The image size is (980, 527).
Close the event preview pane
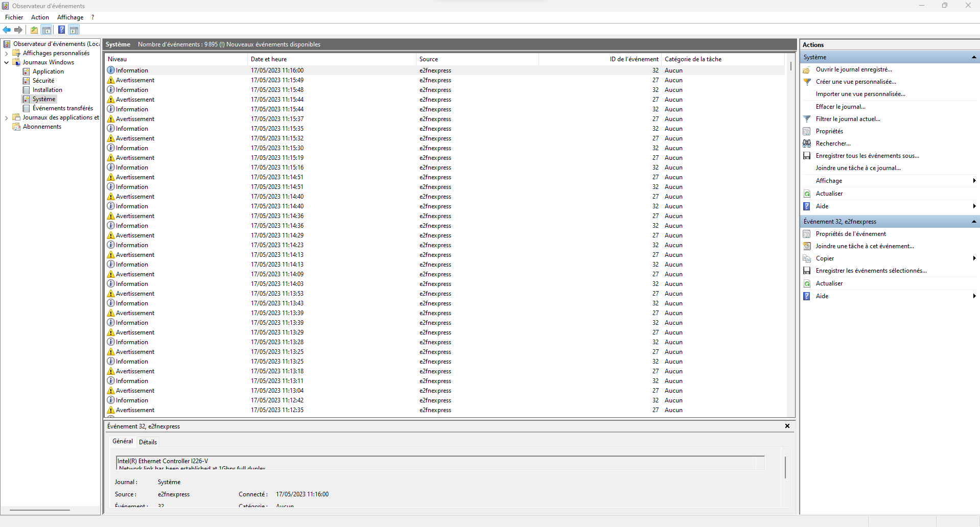(787, 426)
